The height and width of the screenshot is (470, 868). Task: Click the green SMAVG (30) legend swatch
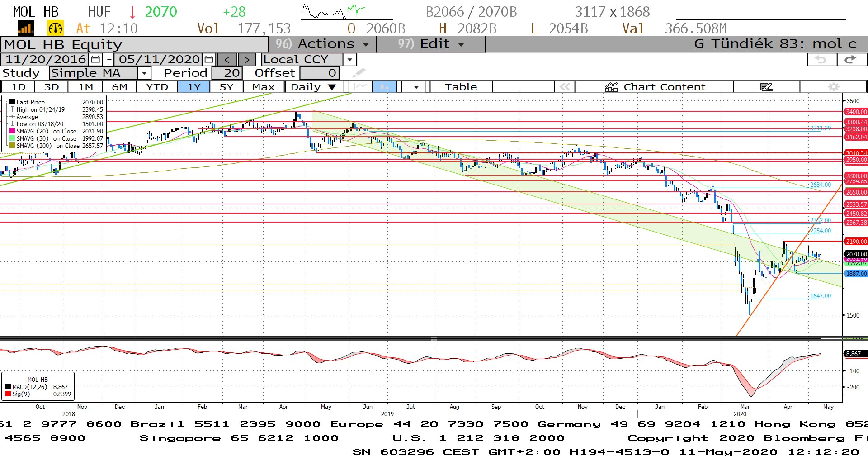(13, 138)
